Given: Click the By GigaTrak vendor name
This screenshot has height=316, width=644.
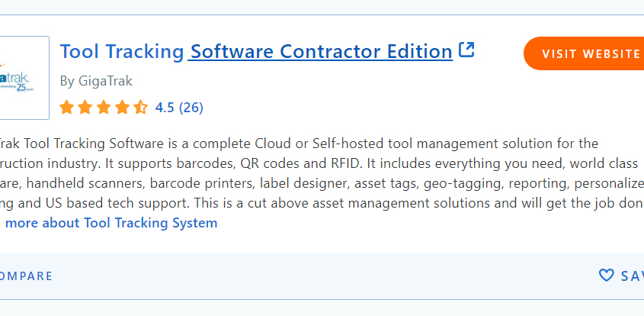Looking at the screenshot, I should pos(96,81).
